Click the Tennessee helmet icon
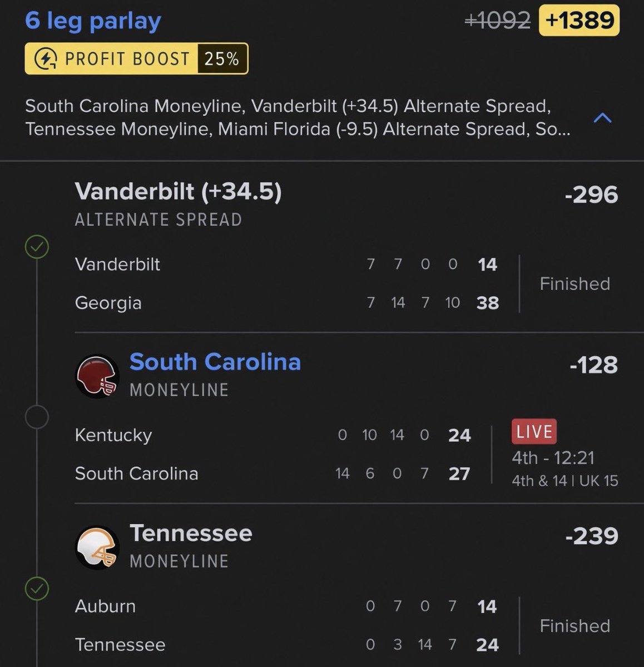The image size is (644, 667). [x=97, y=547]
